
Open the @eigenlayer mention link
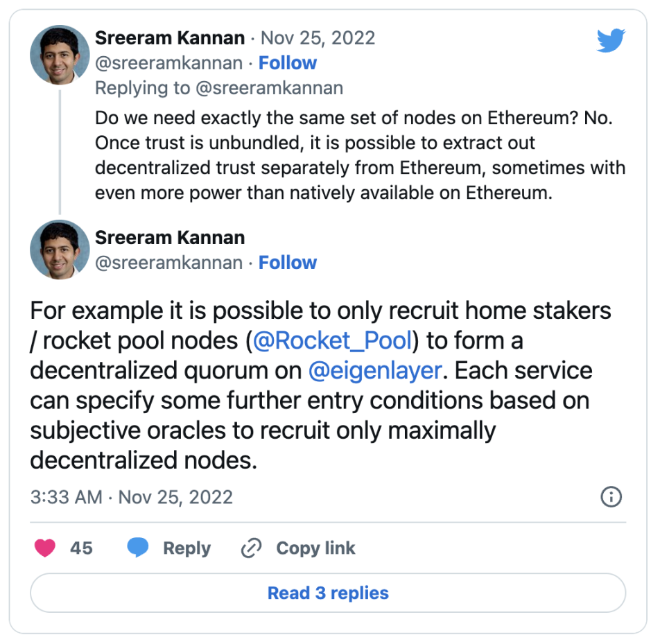coord(375,370)
